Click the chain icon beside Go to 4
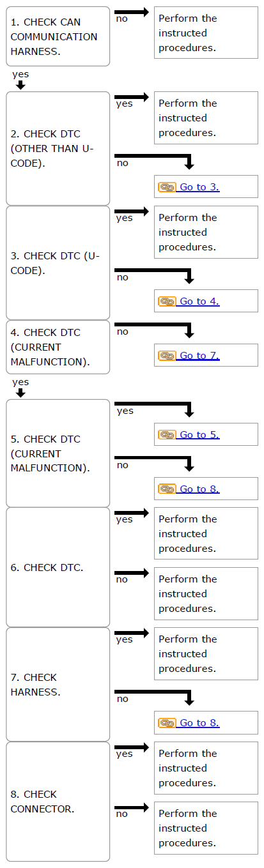This screenshot has height=868, width=264. [x=167, y=301]
